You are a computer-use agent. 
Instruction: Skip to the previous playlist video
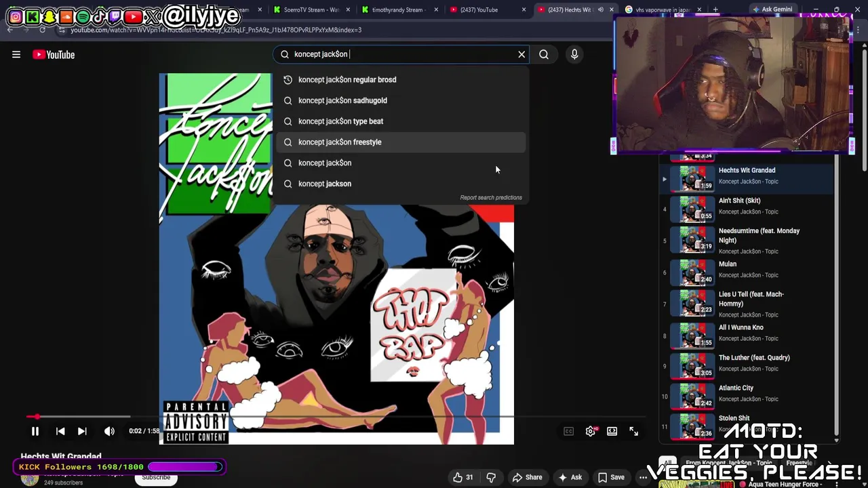click(x=60, y=431)
